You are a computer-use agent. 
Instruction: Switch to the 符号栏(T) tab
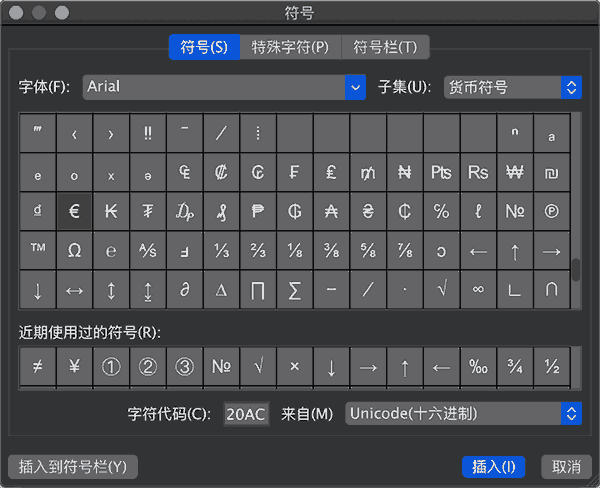385,47
